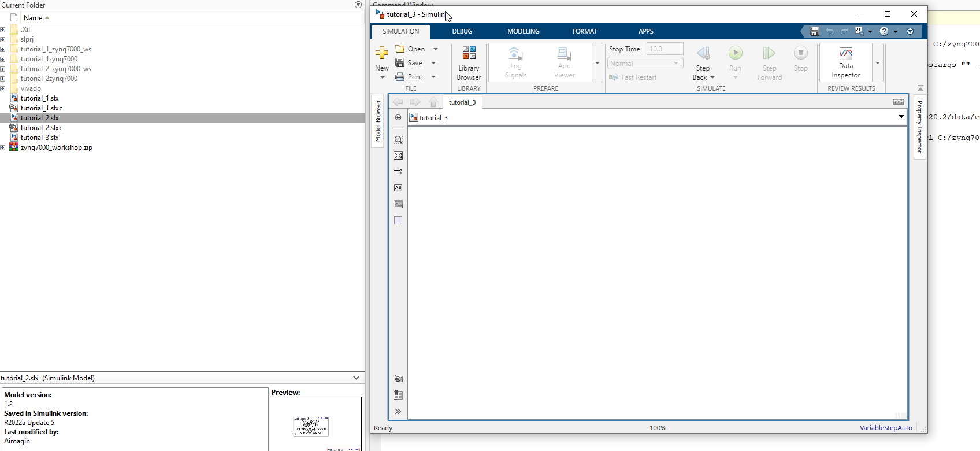The width and height of the screenshot is (980, 451).
Task: Navigate back in model canvas
Action: [398, 102]
